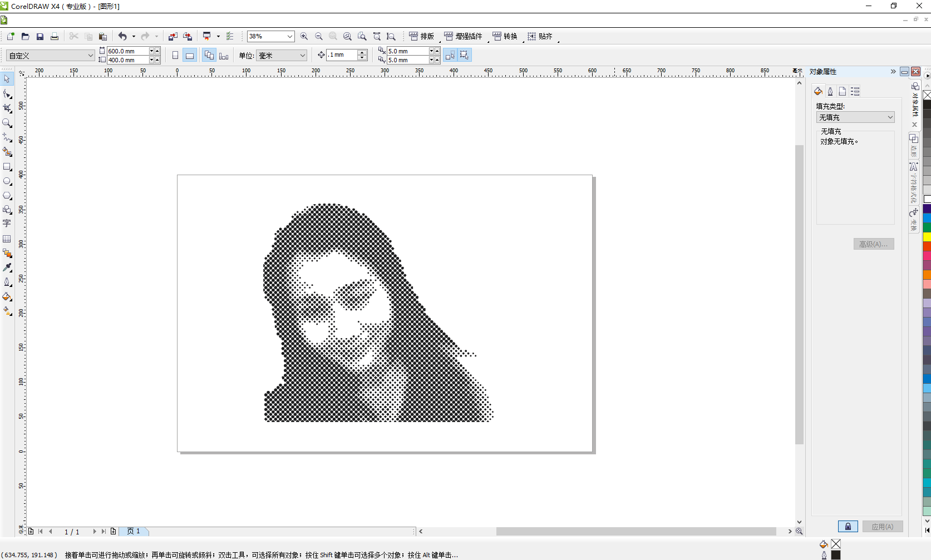Select the Shape edit tool
Screen dimensions: 931x560
(x=7, y=94)
